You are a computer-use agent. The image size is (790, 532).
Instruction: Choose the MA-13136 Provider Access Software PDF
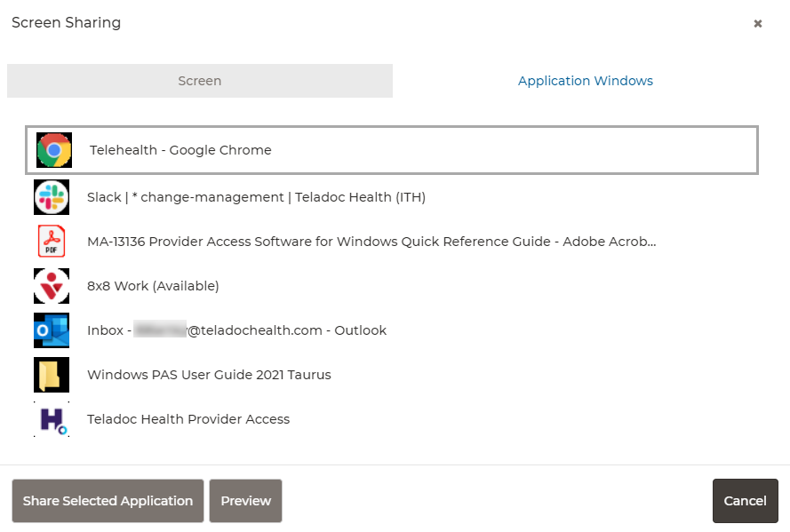click(x=371, y=242)
